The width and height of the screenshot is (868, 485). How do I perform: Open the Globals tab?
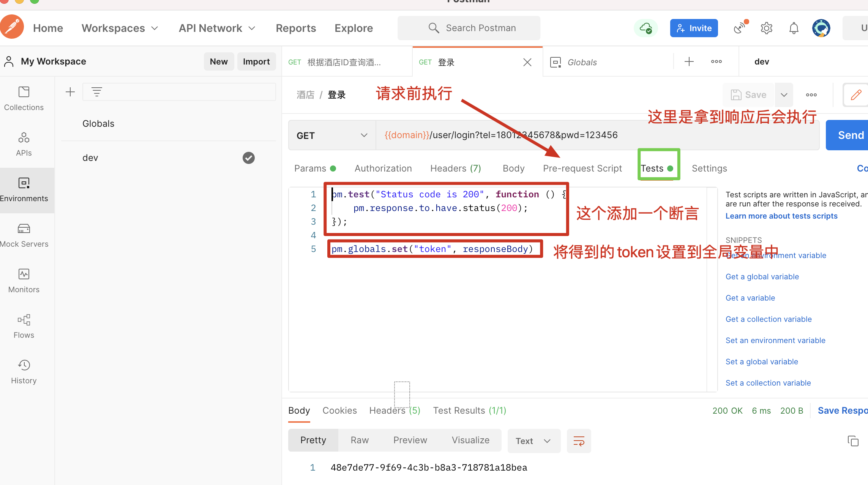[x=608, y=62]
